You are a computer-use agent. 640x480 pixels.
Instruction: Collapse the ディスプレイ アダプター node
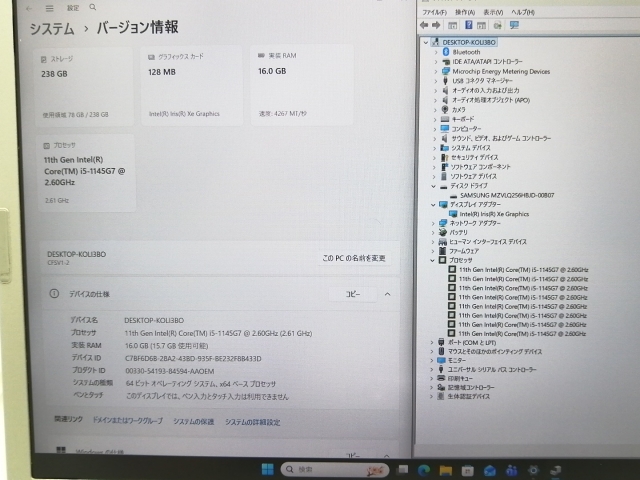[433, 204]
